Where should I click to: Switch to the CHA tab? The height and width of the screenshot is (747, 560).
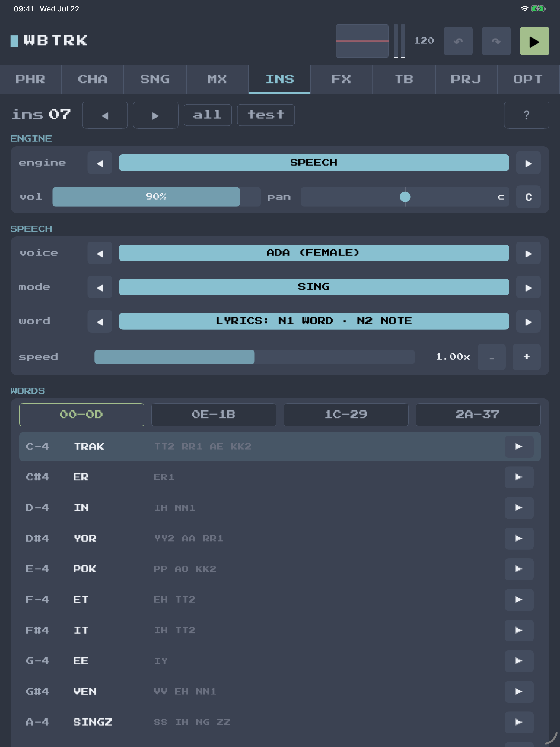coord(93,79)
